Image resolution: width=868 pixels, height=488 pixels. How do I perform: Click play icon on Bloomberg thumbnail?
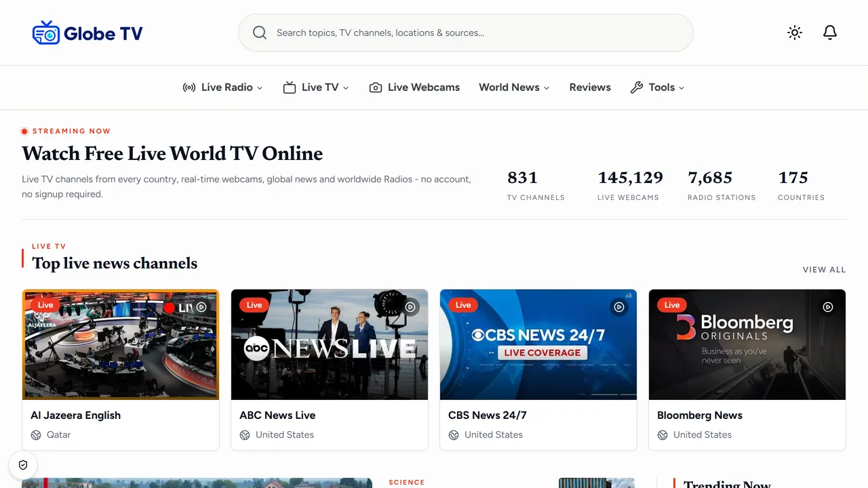[828, 307]
